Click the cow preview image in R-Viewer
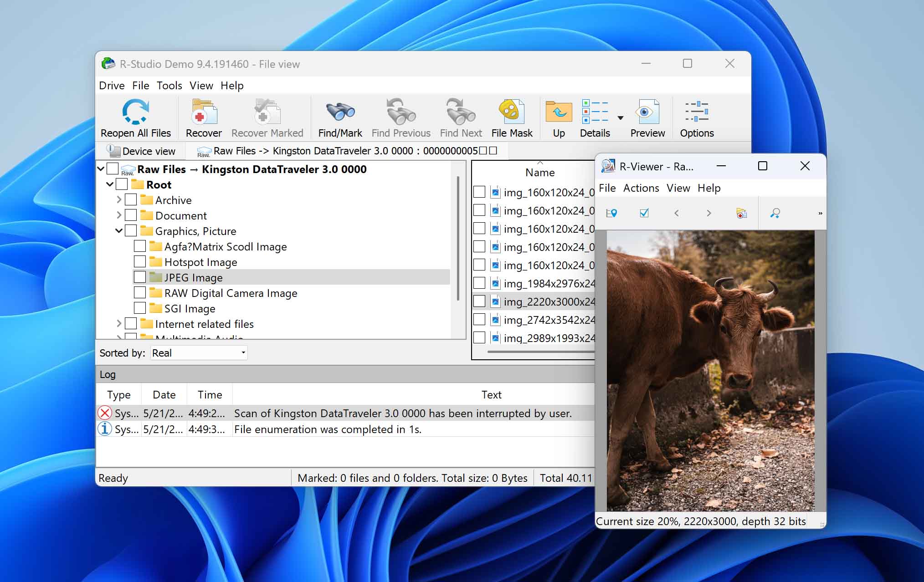 [x=710, y=370]
